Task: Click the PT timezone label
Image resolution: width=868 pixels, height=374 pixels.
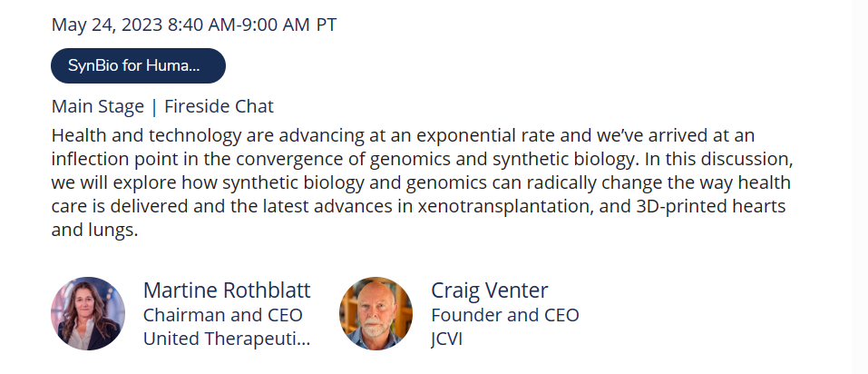Action: pyautogui.click(x=327, y=25)
